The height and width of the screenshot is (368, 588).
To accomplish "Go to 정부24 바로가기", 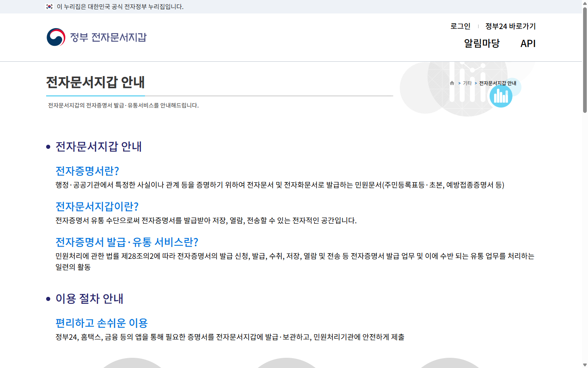I will click(x=510, y=26).
